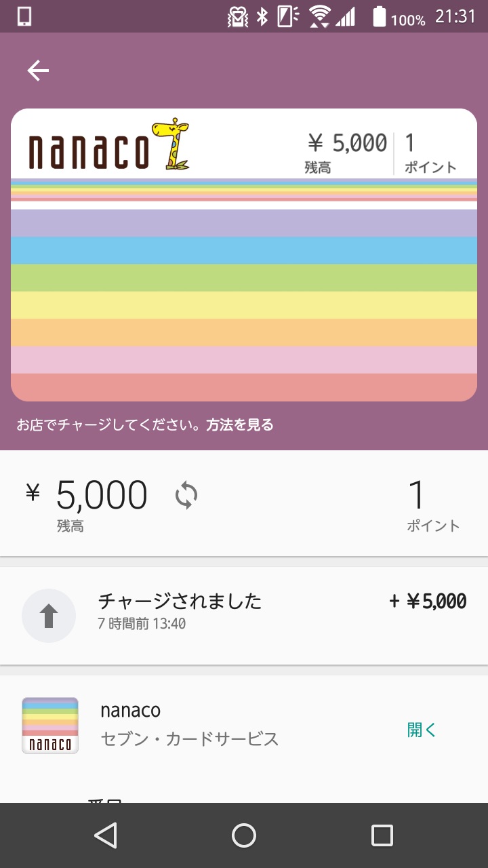Tap the nanaco card image

tap(244, 285)
